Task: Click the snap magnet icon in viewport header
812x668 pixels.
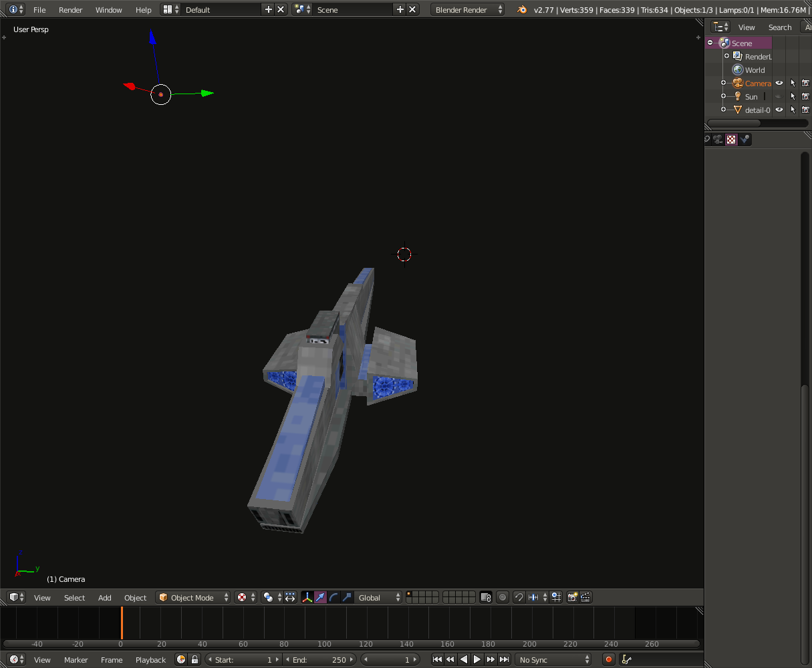Action: point(519,597)
